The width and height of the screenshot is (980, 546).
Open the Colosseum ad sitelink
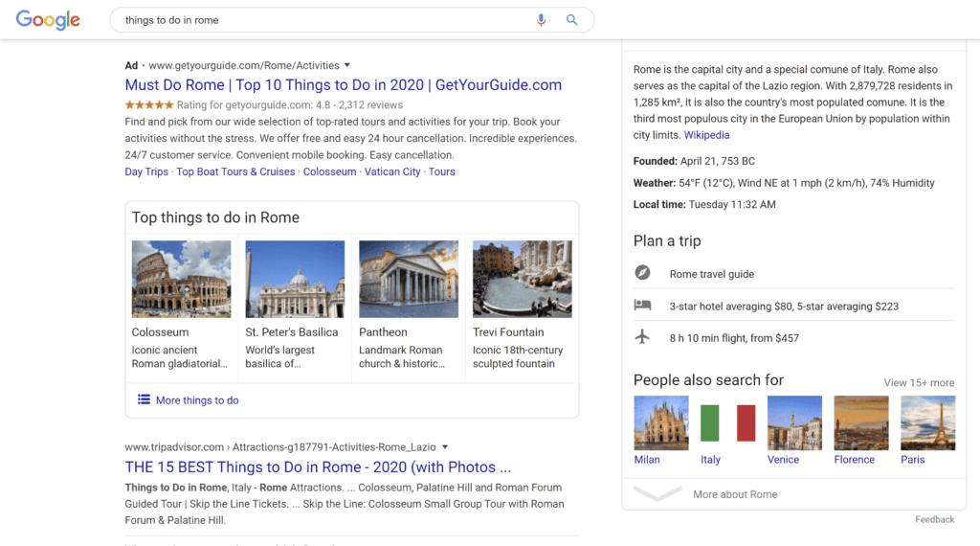[x=329, y=172]
